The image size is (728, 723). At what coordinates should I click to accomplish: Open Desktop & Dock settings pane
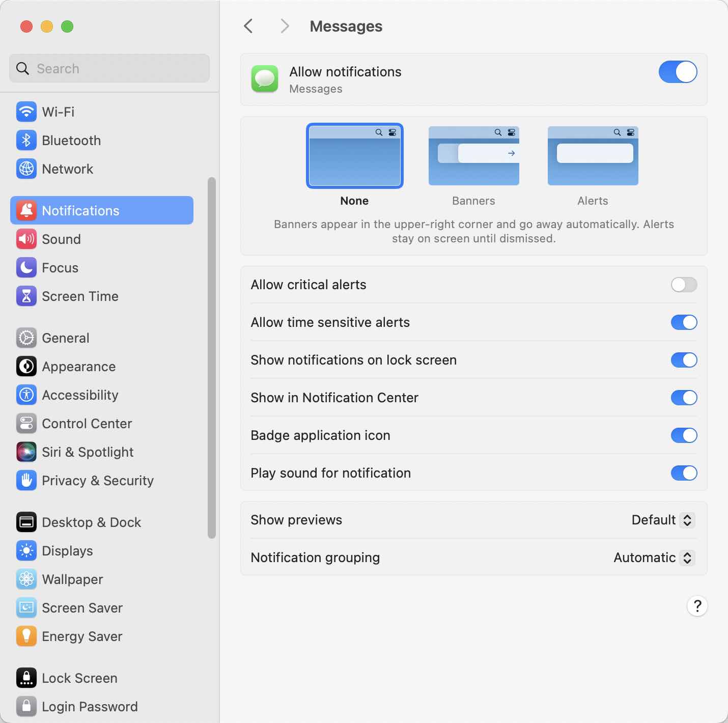click(x=91, y=522)
